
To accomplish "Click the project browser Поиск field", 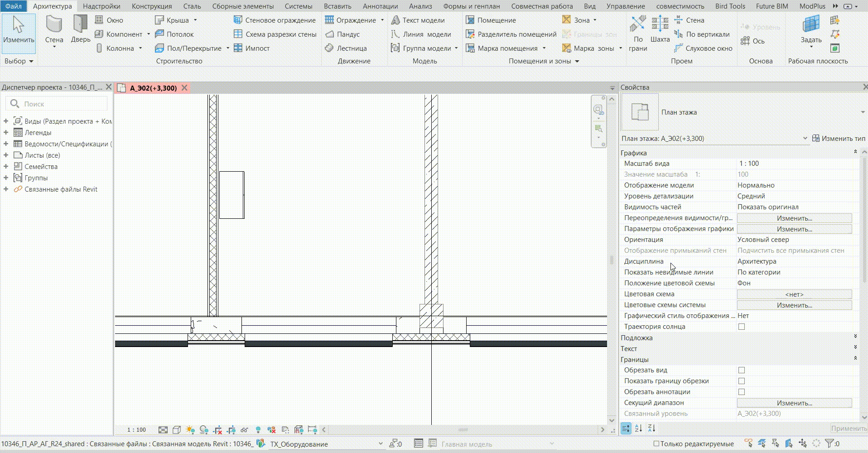I will pos(57,104).
